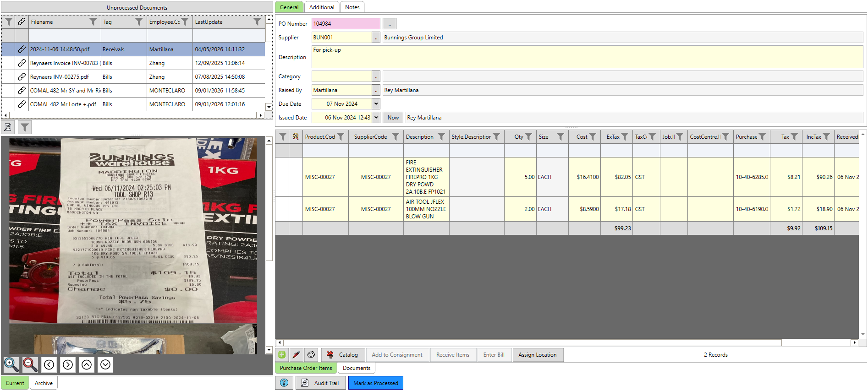Click the Receive Items button
Viewport: 868px width, 391px height.
click(453, 355)
